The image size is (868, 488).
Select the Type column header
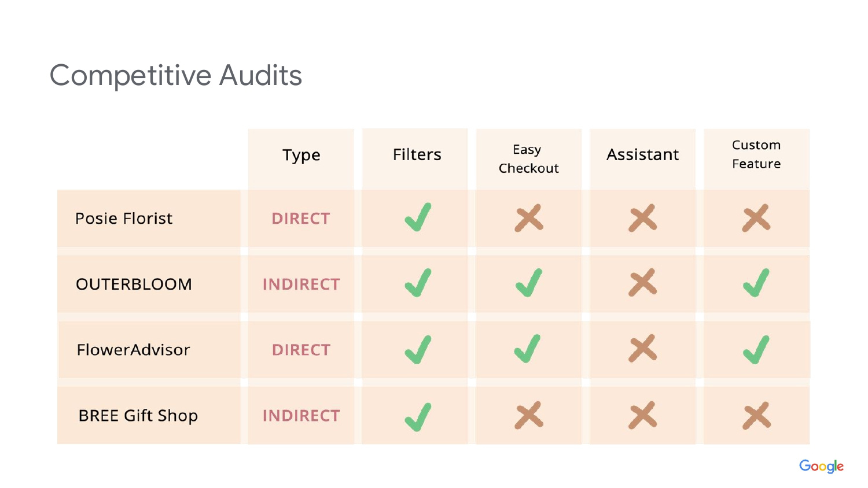[x=301, y=155]
